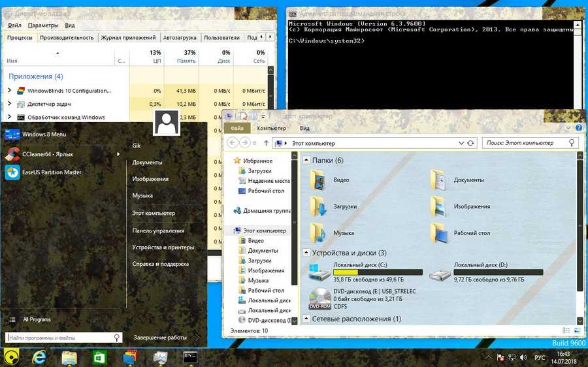Image resolution: width=588 pixels, height=367 pixels.
Task: Open the Компьютер ribbon tab
Action: [x=271, y=129]
